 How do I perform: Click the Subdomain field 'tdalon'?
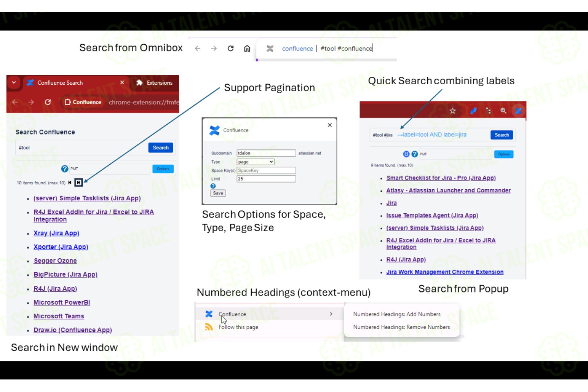point(266,153)
